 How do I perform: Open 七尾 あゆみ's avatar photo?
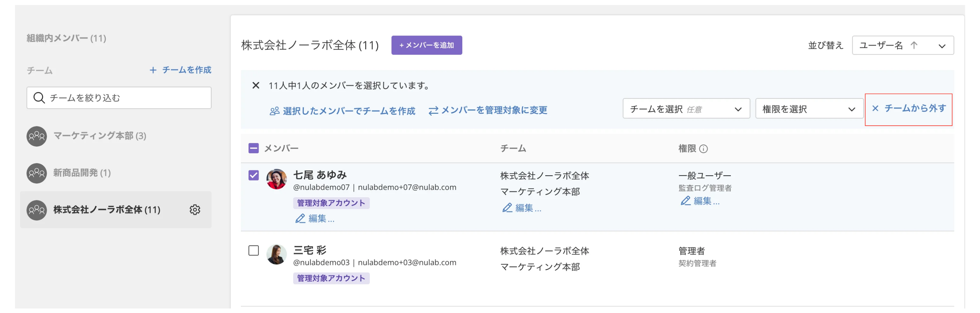click(276, 179)
